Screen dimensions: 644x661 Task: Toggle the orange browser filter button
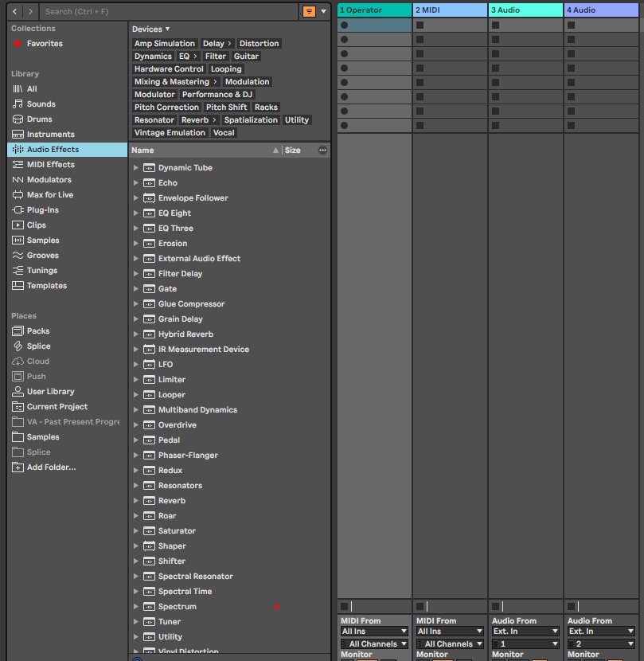(x=310, y=11)
